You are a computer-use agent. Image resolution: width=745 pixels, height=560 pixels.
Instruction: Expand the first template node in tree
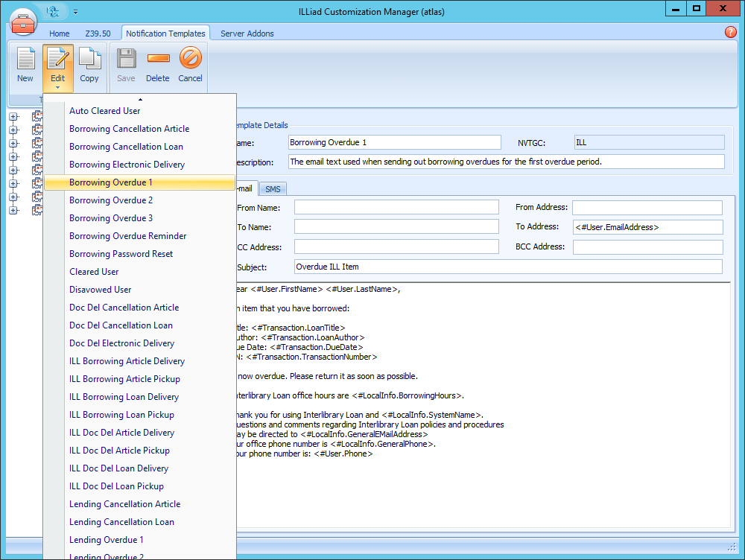coord(13,115)
